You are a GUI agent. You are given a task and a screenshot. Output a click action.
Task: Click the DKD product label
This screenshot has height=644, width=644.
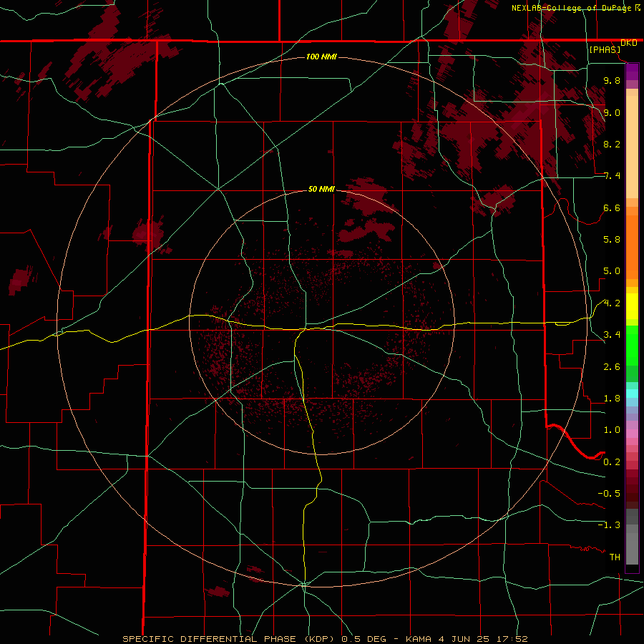click(628, 43)
